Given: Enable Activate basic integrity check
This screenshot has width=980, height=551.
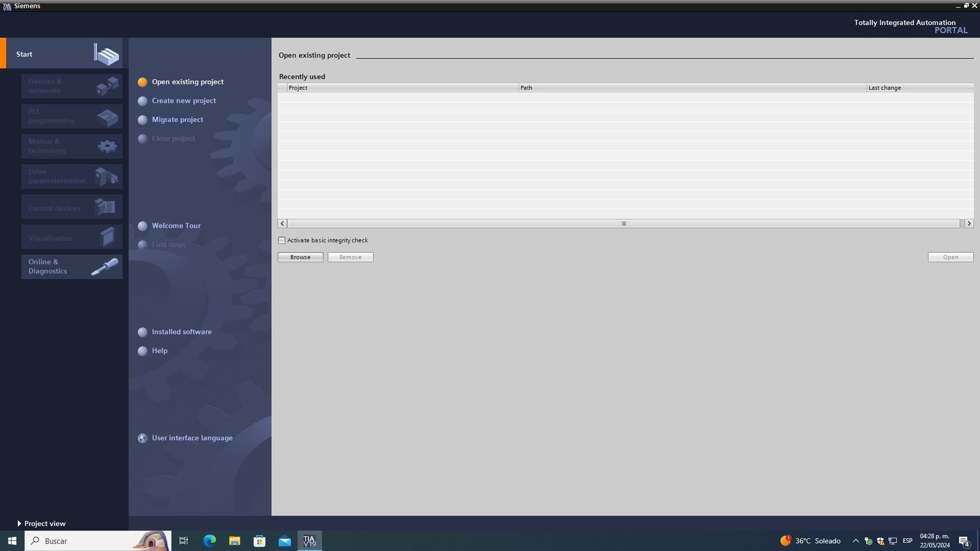Looking at the screenshot, I should click(x=282, y=240).
